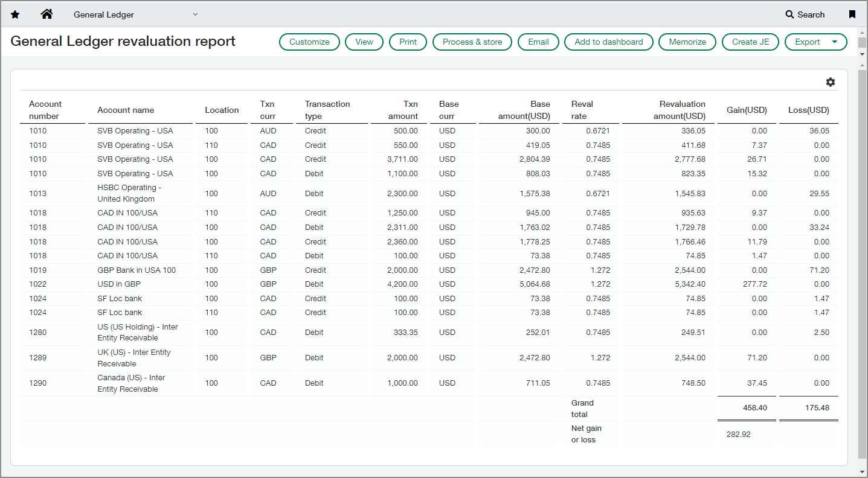Click the View button
This screenshot has height=478, width=868.
[364, 42]
